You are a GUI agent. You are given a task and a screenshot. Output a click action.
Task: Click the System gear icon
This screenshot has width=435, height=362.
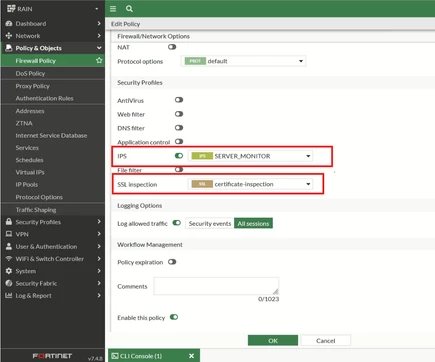point(9,271)
